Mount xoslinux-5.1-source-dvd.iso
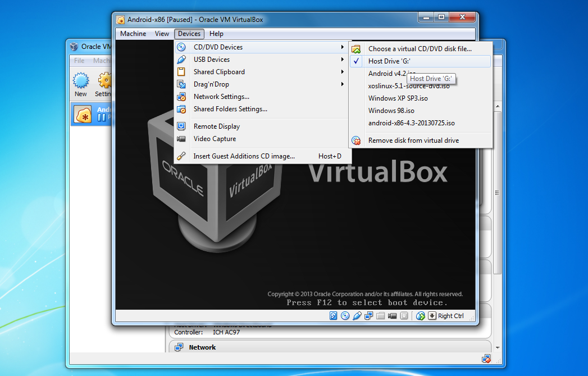 (x=421, y=86)
